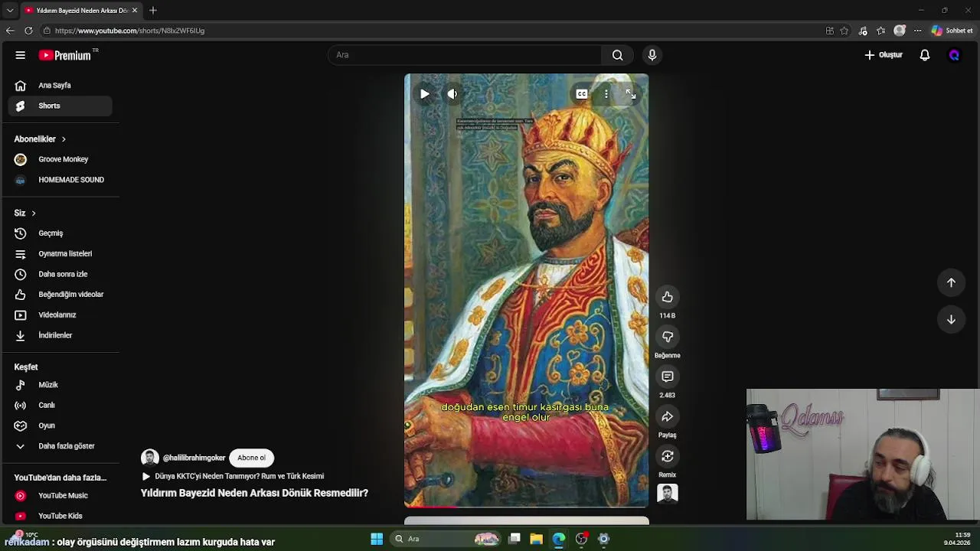Go back with the browser back arrow
This screenshot has height=551, width=980.
coord(10,31)
